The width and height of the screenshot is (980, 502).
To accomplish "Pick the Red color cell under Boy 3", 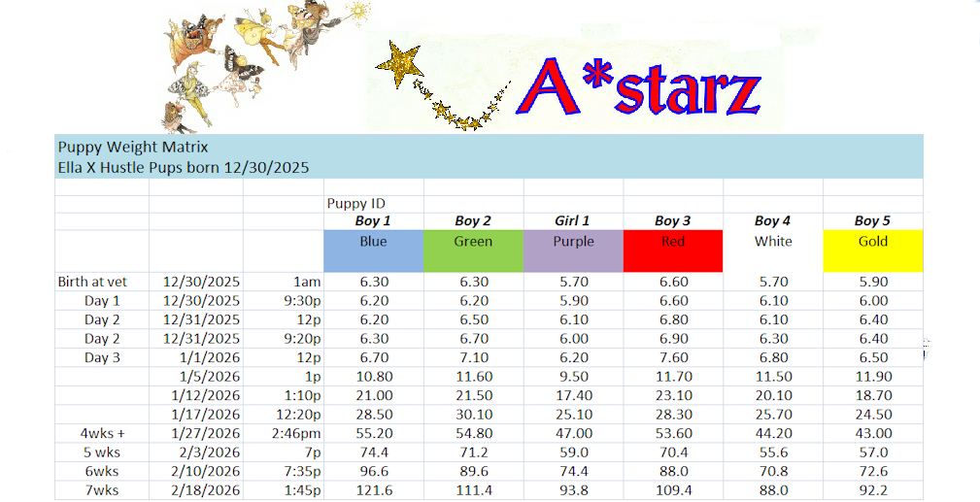I will point(673,251).
